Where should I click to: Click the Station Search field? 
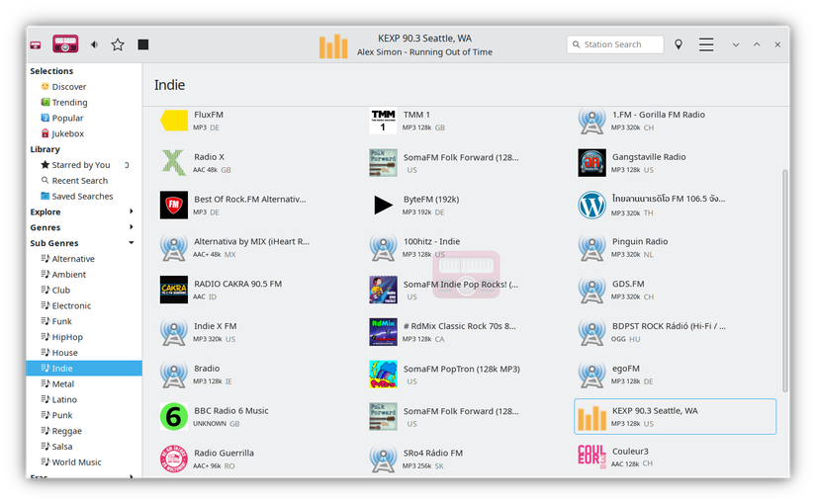click(615, 44)
